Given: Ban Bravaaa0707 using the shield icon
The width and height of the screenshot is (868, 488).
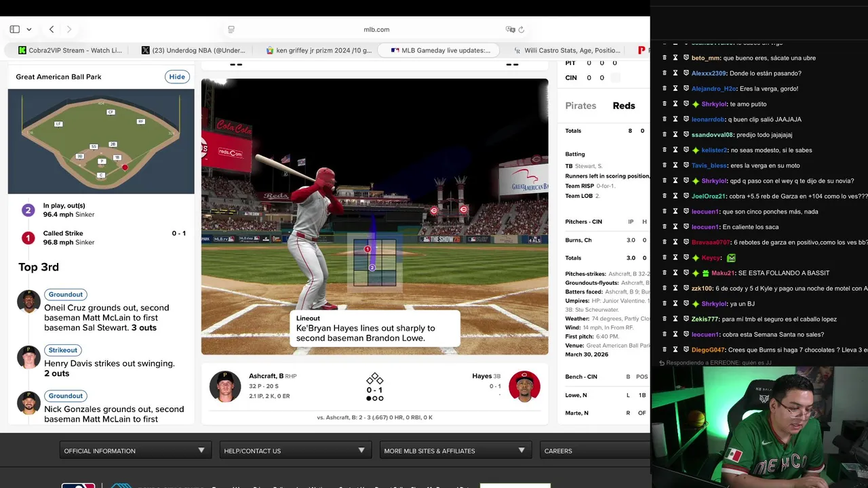Looking at the screenshot, I should [686, 242].
